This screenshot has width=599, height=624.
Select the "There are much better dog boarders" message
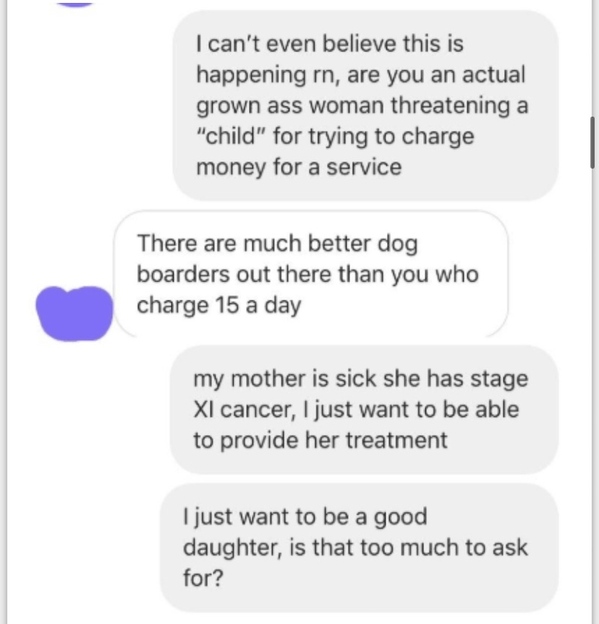(x=310, y=274)
